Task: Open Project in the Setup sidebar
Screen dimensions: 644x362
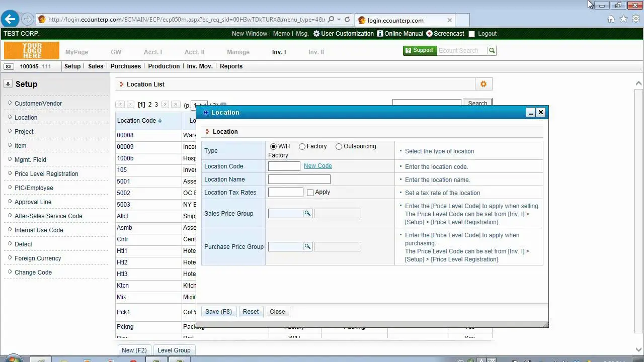Action: coord(24,132)
